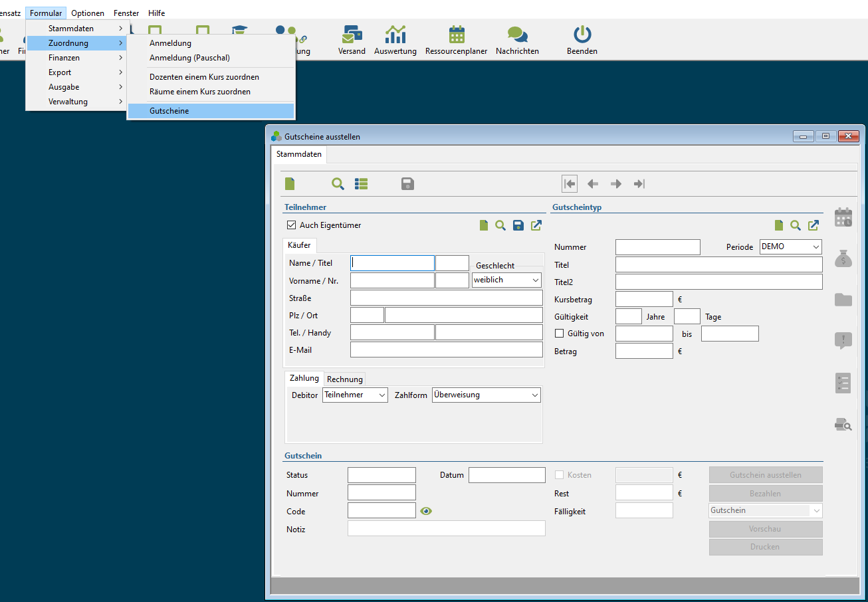Click the folder icon in right sidebar
Image resolution: width=868 pixels, height=602 pixels.
pos(843,300)
